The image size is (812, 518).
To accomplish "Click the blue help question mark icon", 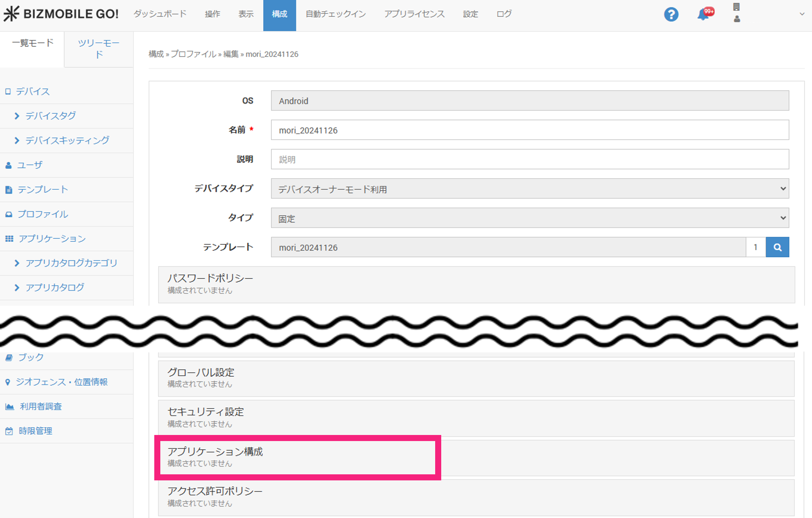I will pyautogui.click(x=671, y=14).
